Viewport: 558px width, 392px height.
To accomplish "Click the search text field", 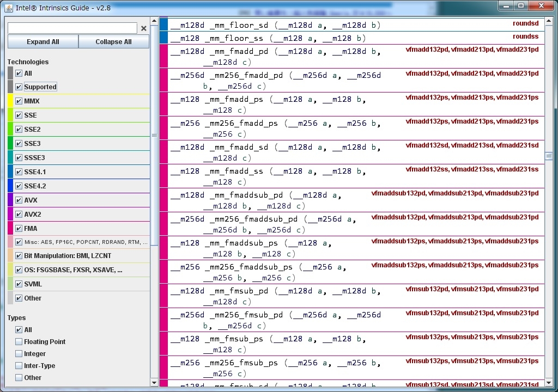I will coord(72,28).
